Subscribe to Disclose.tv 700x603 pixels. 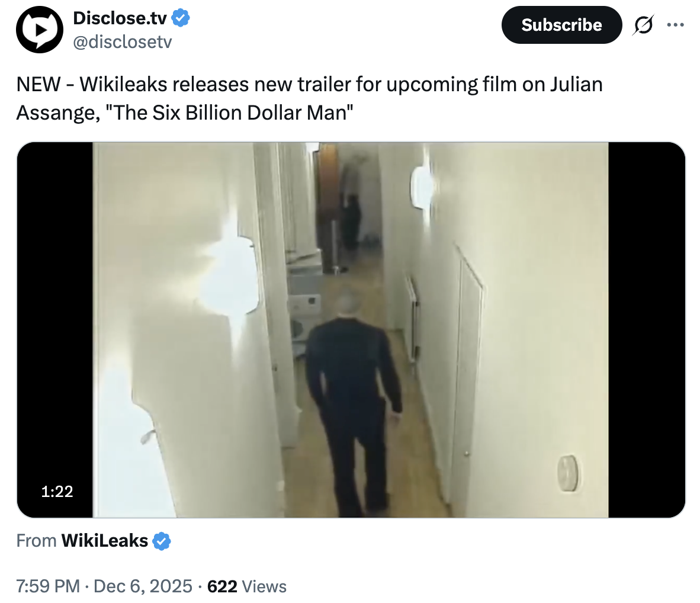[x=561, y=25]
